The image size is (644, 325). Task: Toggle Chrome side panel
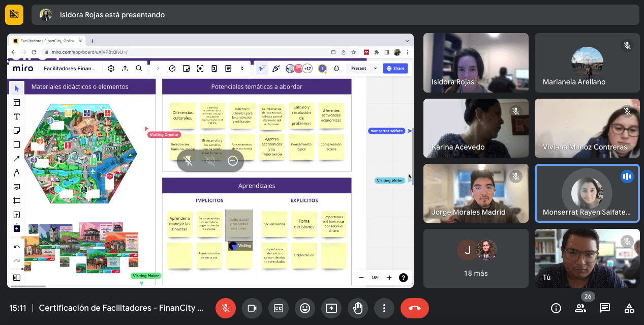(387, 52)
